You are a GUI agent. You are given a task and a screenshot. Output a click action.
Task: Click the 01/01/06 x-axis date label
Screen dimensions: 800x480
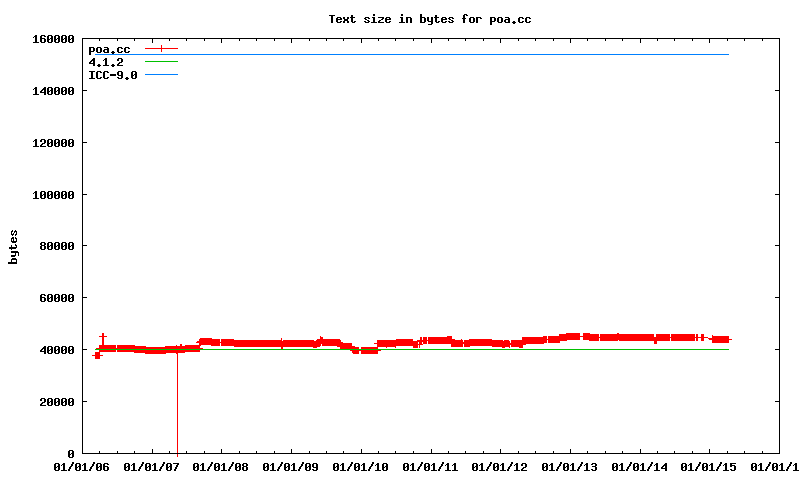click(82, 467)
